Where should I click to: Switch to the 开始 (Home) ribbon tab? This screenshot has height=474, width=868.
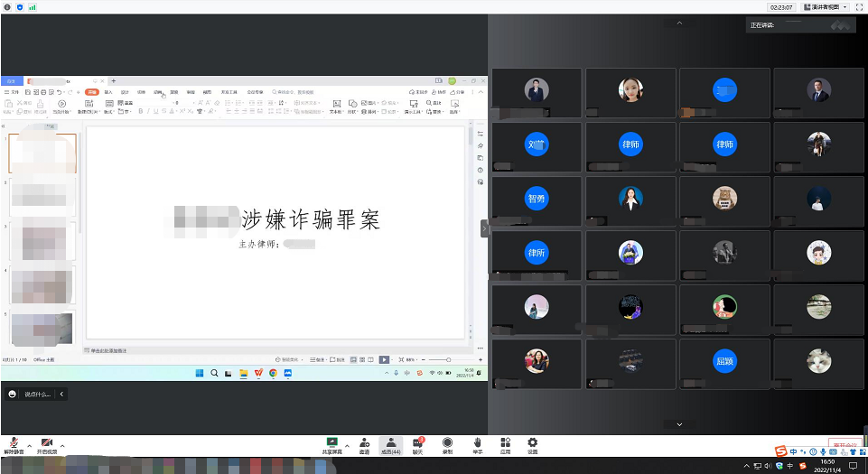pos(92,92)
